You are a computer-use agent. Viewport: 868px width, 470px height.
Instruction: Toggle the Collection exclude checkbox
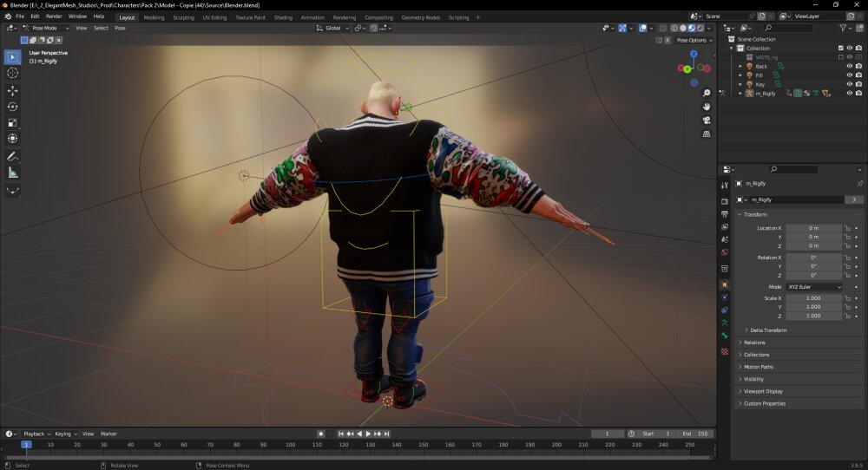coord(841,48)
